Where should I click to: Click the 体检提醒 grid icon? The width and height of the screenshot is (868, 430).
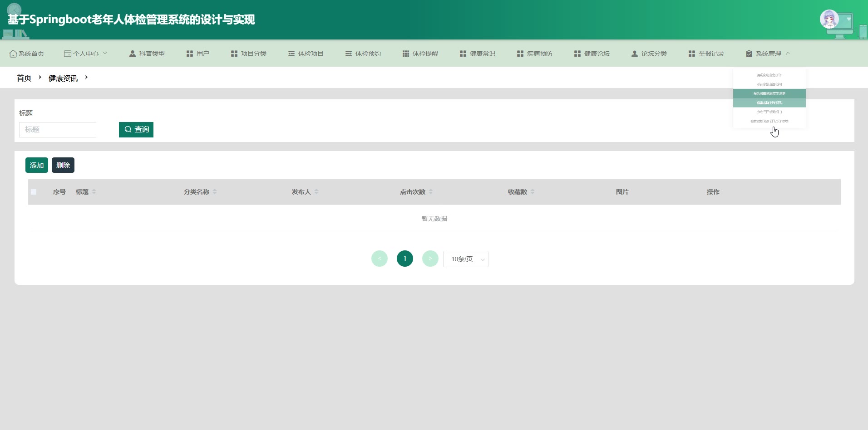tap(406, 54)
